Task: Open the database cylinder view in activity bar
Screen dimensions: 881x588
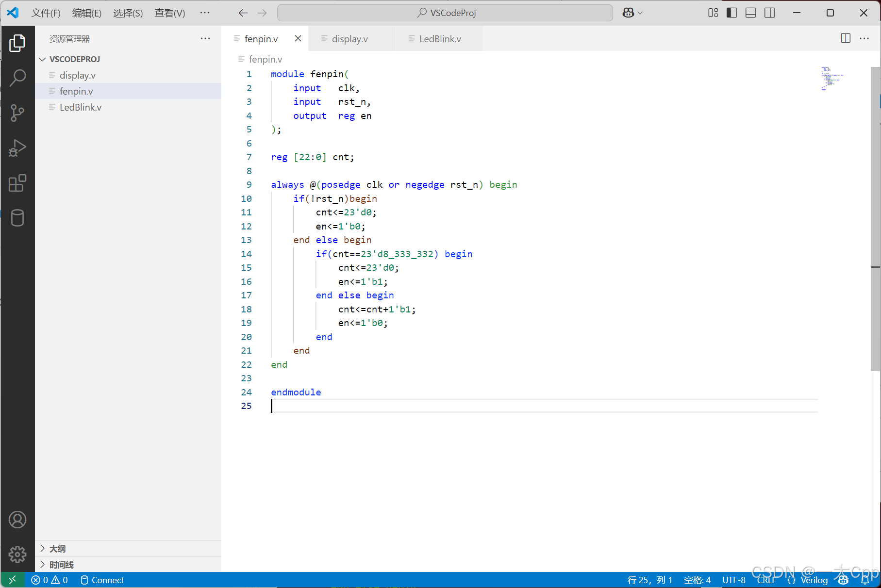Action: click(17, 218)
